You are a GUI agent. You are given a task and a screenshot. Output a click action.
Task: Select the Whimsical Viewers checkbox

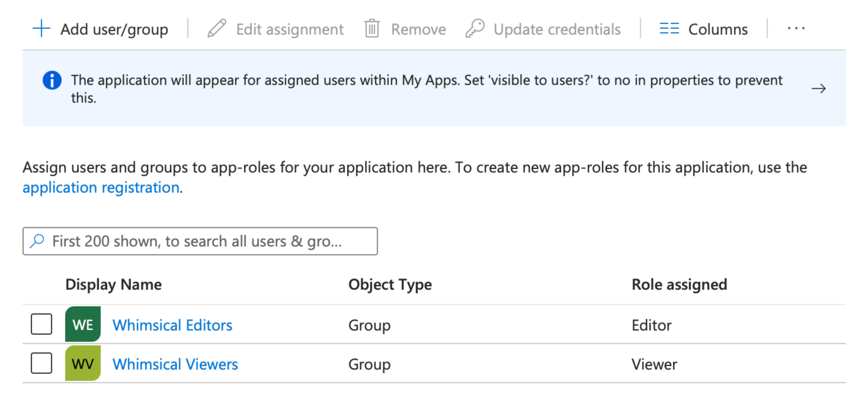click(x=41, y=363)
